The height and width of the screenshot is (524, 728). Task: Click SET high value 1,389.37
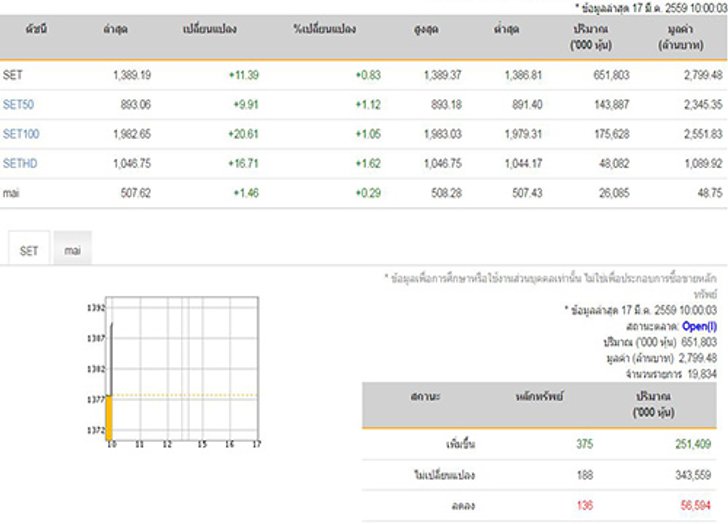tap(442, 75)
